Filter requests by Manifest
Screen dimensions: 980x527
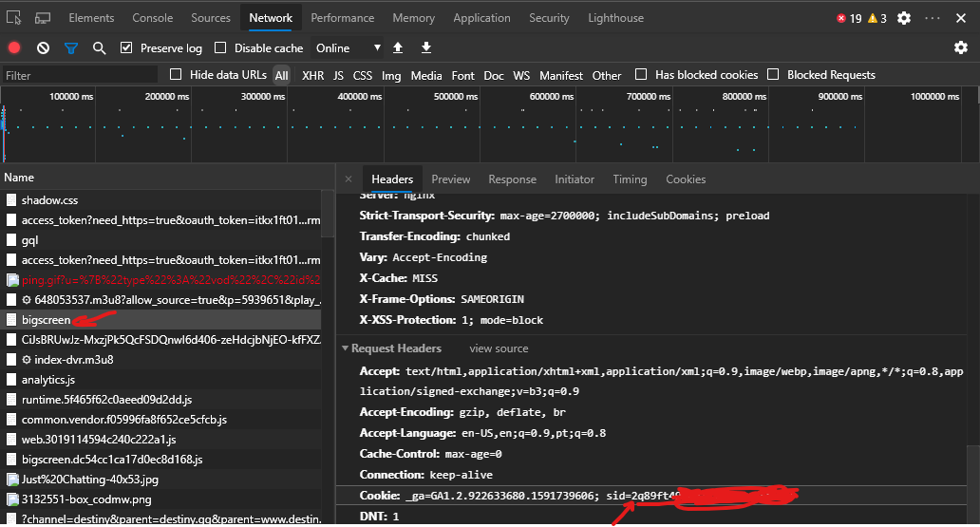[x=561, y=76]
